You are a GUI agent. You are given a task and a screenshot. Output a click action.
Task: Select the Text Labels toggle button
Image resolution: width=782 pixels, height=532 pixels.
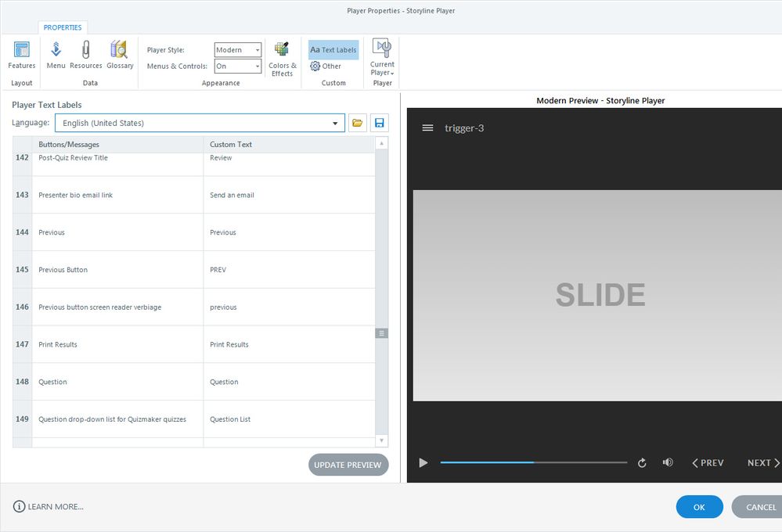(x=333, y=50)
